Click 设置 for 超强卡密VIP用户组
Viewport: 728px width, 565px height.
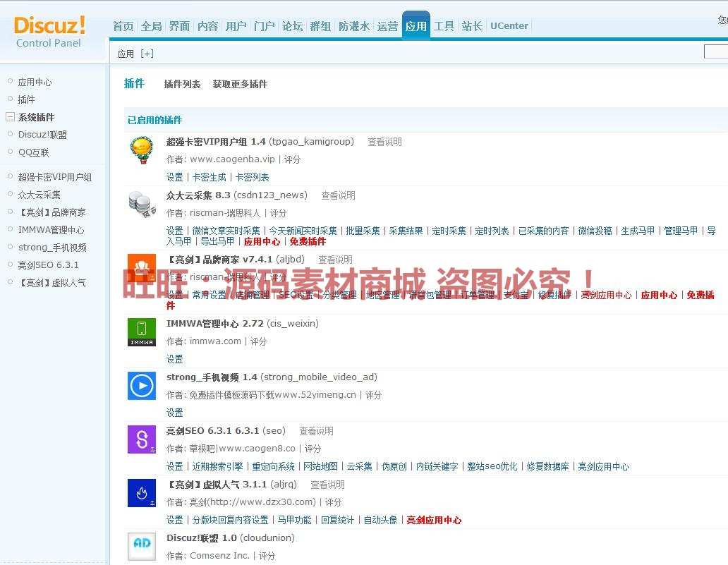click(x=174, y=177)
